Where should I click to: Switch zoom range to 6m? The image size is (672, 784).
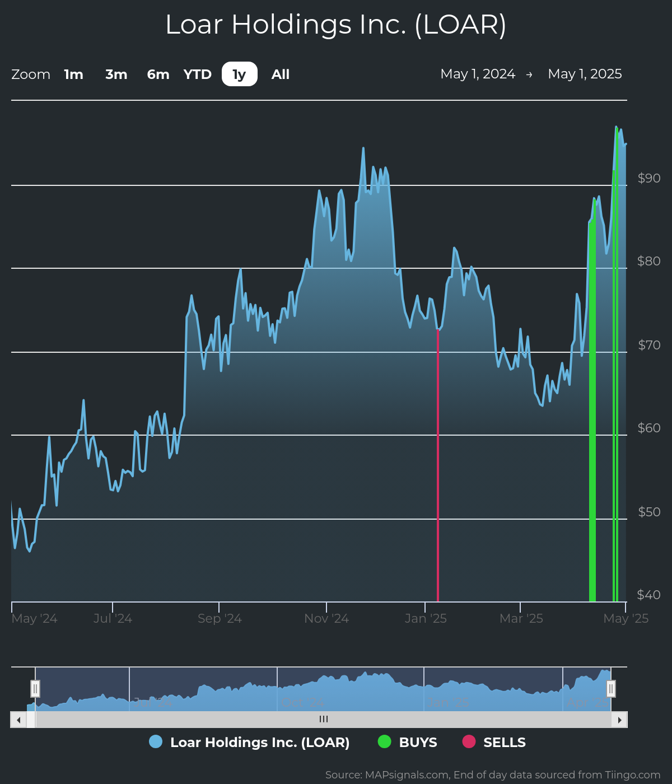(158, 74)
